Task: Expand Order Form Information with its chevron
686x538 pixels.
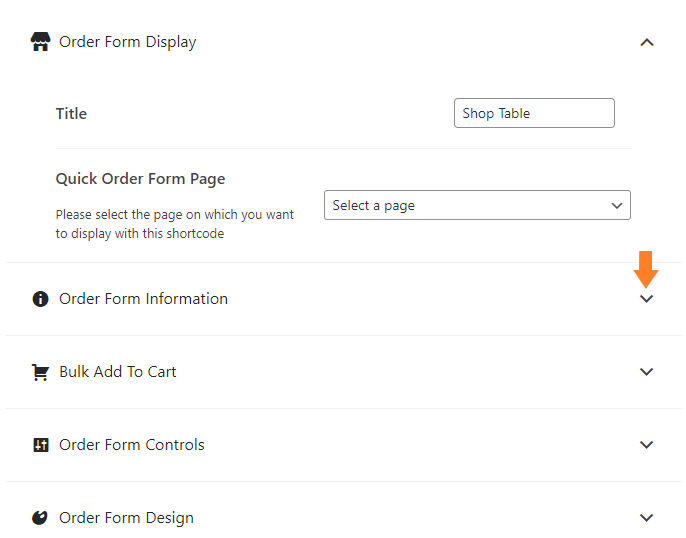Action: coord(646,299)
